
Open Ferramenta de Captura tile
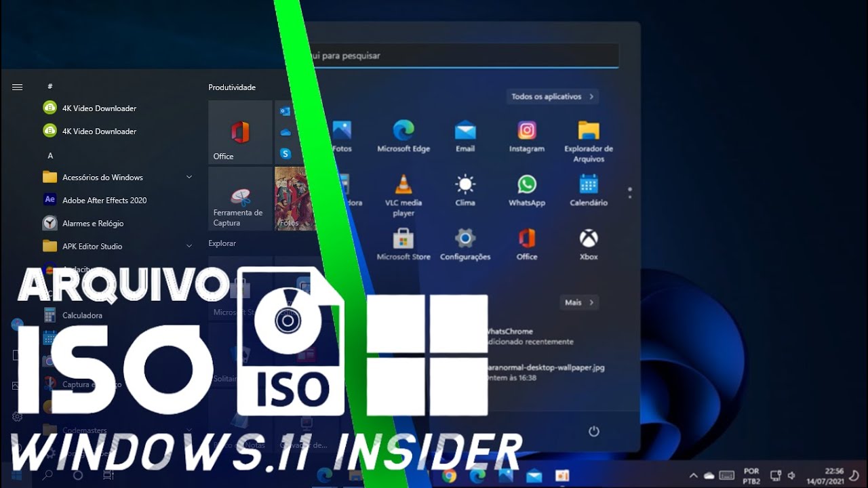(x=240, y=199)
